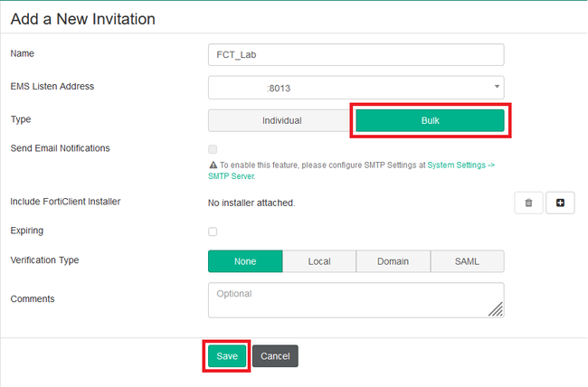This screenshot has height=387, width=588.
Task: Toggle the Send Email Notifications checkbox
Action: [x=213, y=149]
